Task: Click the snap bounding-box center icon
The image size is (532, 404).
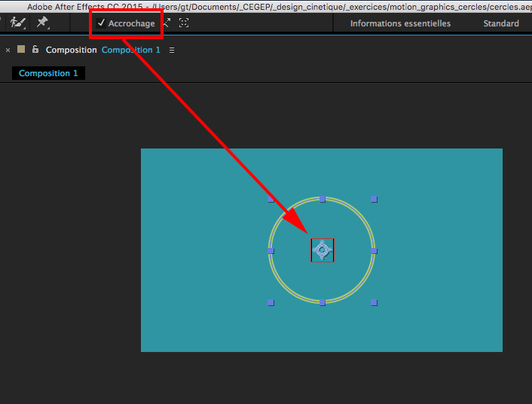Action: (x=184, y=23)
